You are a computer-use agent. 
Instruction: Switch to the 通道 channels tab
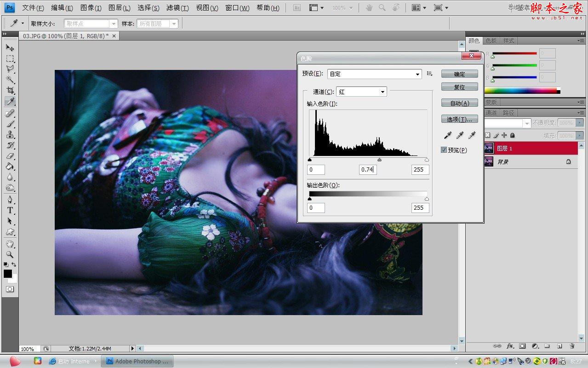(x=490, y=112)
